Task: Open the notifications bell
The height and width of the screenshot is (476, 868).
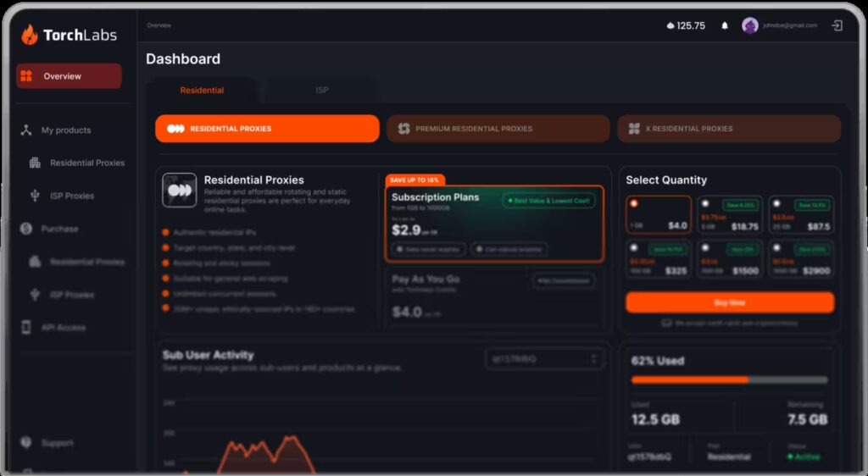Action: click(725, 25)
